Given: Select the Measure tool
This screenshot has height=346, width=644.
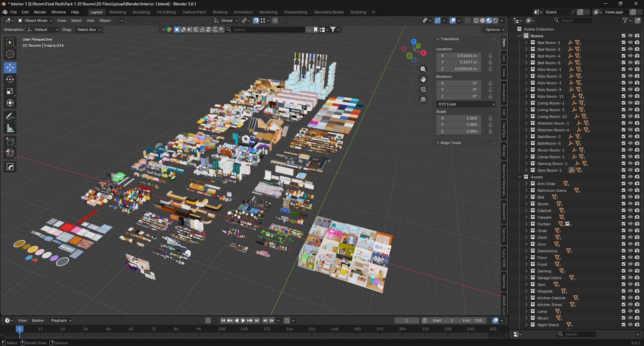Looking at the screenshot, I should click(x=10, y=128).
